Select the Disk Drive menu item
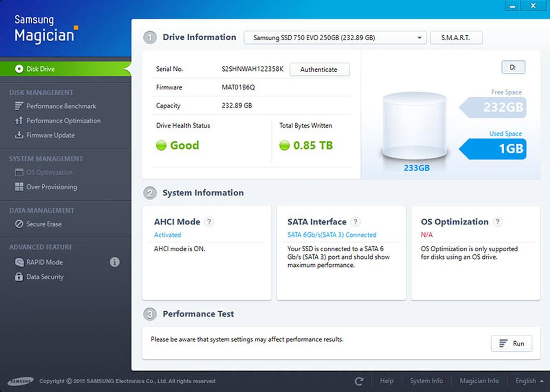The width and height of the screenshot is (550, 392). [40, 69]
